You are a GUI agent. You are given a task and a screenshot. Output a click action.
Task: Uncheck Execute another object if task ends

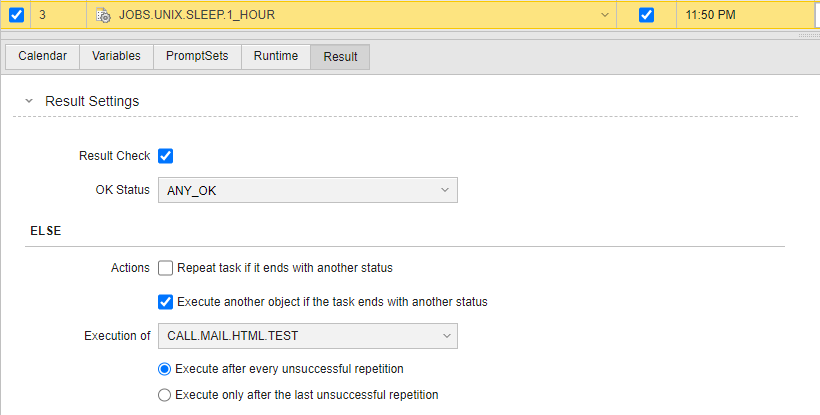pyautogui.click(x=166, y=301)
